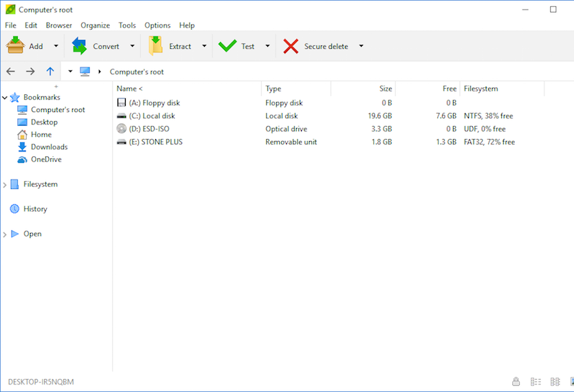Go up one level with blue arrow
This screenshot has width=574, height=392.
pyautogui.click(x=50, y=72)
